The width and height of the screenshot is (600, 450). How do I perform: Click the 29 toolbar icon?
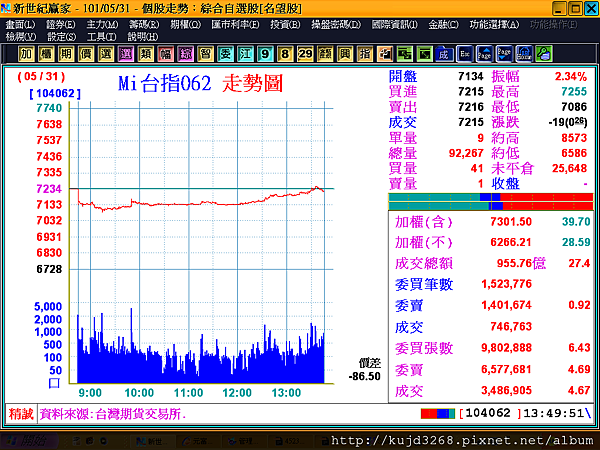(305, 54)
